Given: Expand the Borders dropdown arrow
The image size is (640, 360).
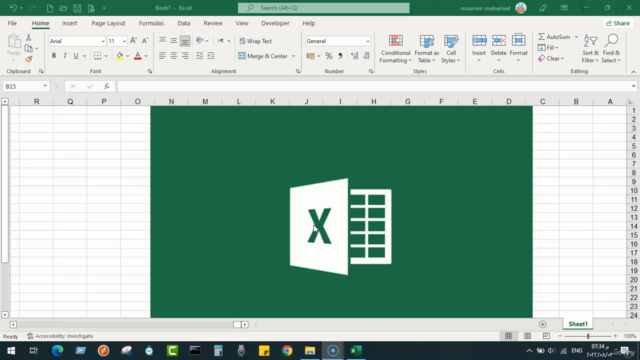Looking at the screenshot, I should (x=106, y=56).
